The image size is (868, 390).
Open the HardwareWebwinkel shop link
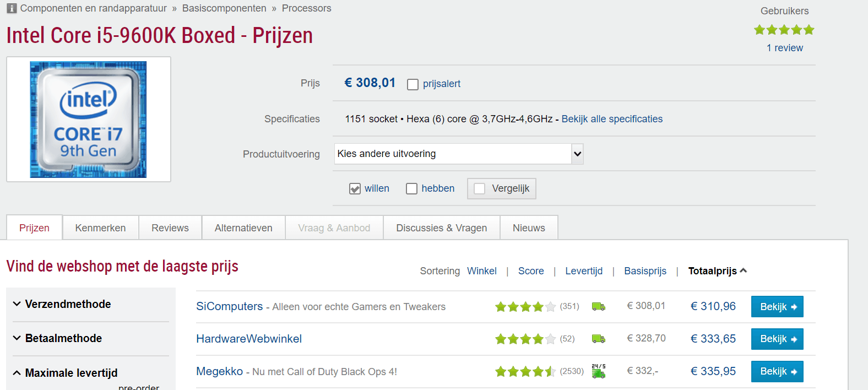point(249,339)
